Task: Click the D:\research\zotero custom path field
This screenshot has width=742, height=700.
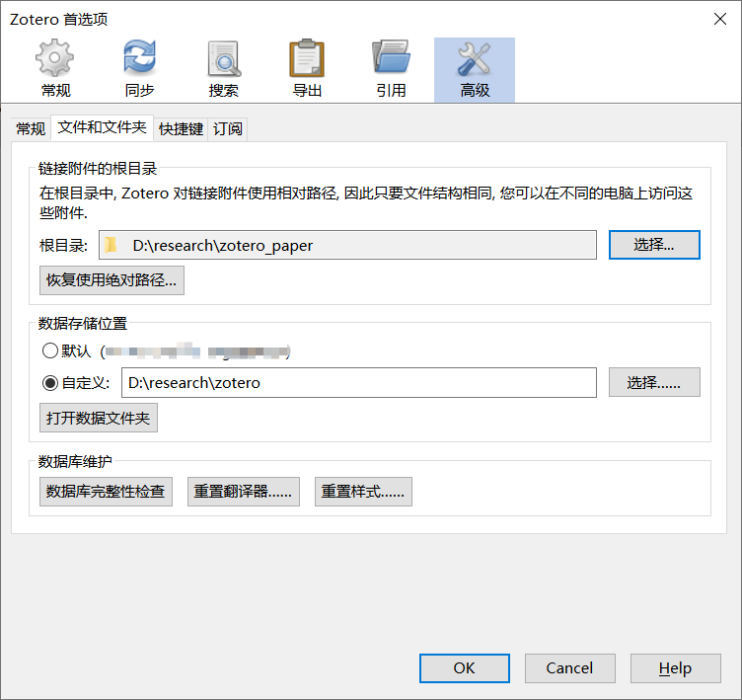Action: [359, 383]
